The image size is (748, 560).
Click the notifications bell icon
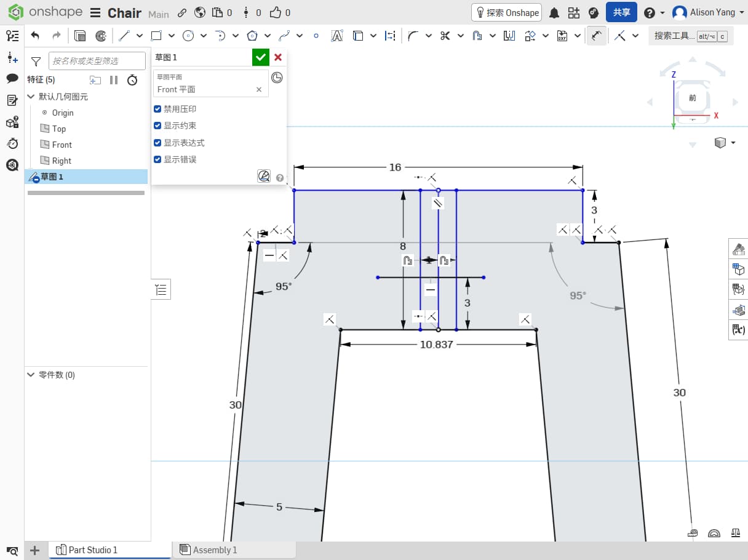(554, 13)
